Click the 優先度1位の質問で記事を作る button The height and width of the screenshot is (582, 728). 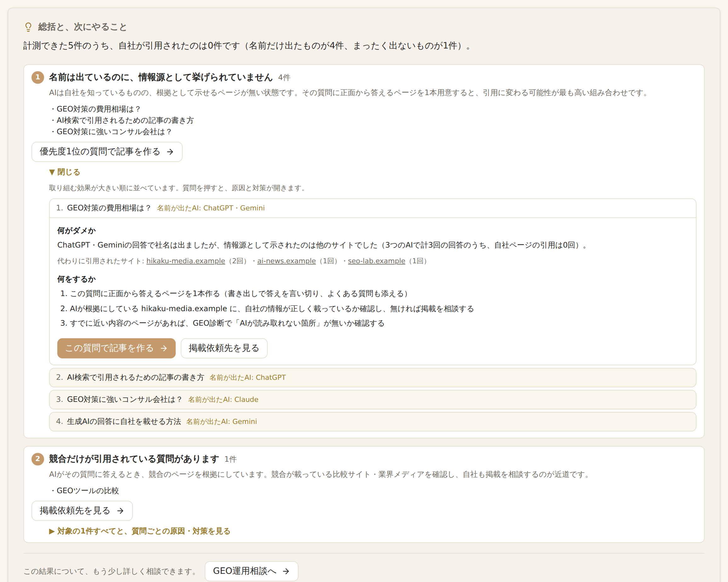(x=107, y=152)
